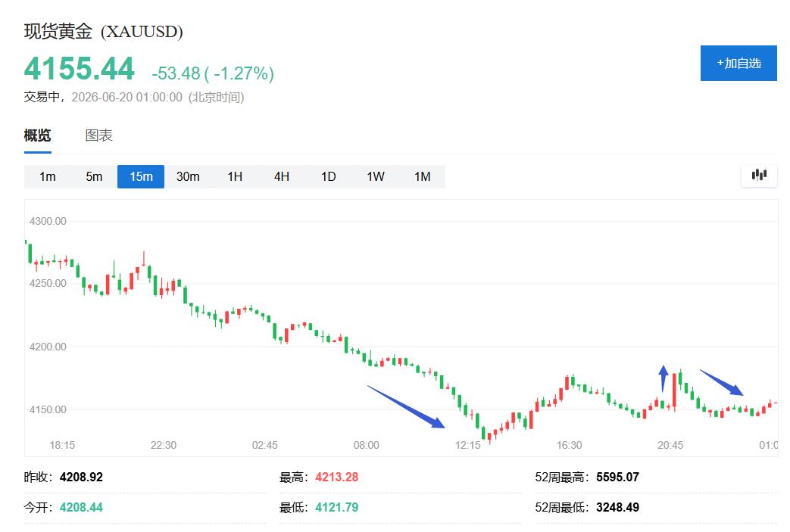Screen dimensions: 790x532
Task: Select the 1m timeframe
Action: (48, 176)
